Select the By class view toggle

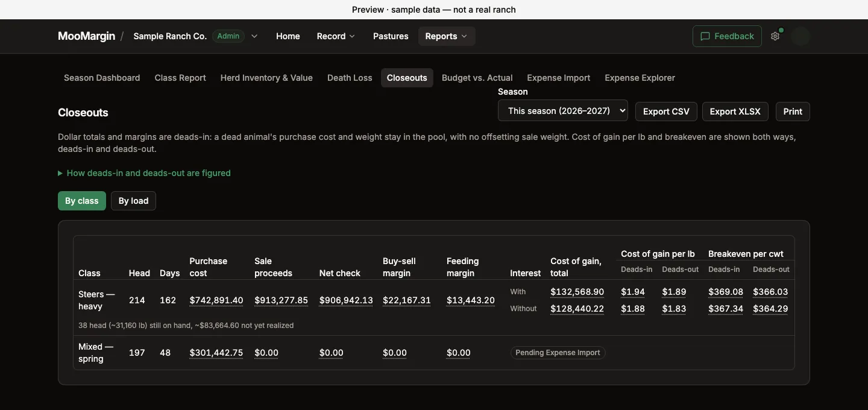click(x=82, y=201)
